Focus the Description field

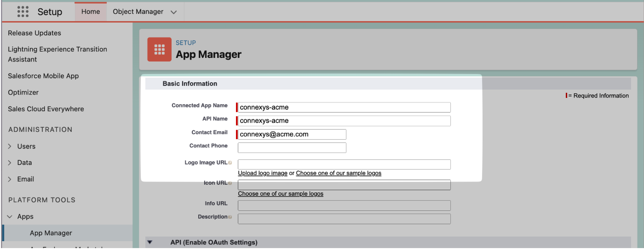click(x=344, y=219)
